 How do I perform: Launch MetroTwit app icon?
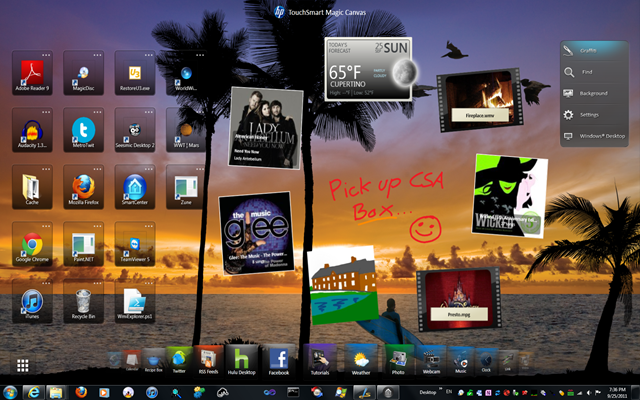coord(84,130)
